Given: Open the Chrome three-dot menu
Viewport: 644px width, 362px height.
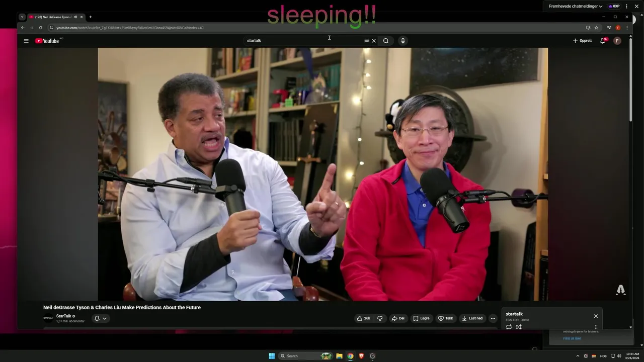Looking at the screenshot, I should [x=626, y=28].
